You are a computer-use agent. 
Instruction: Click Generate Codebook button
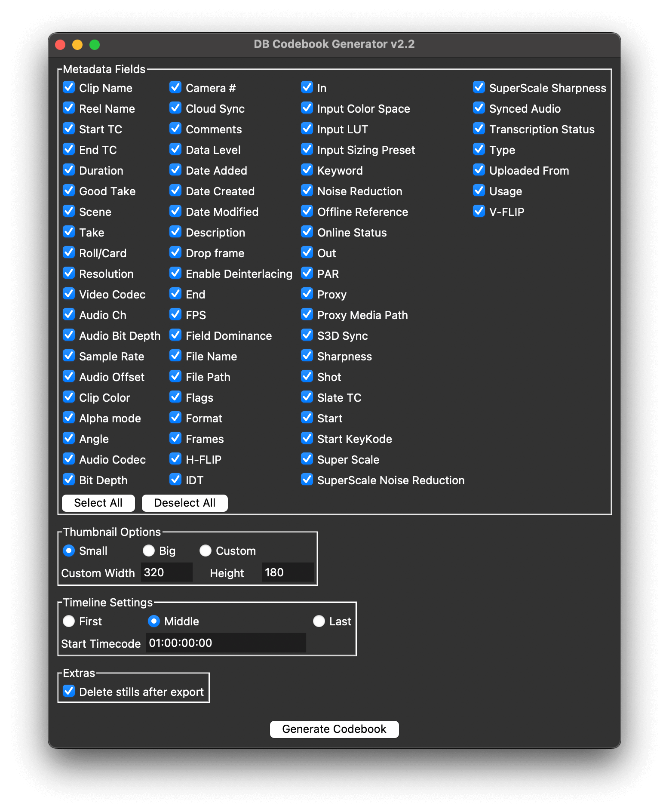tap(334, 729)
